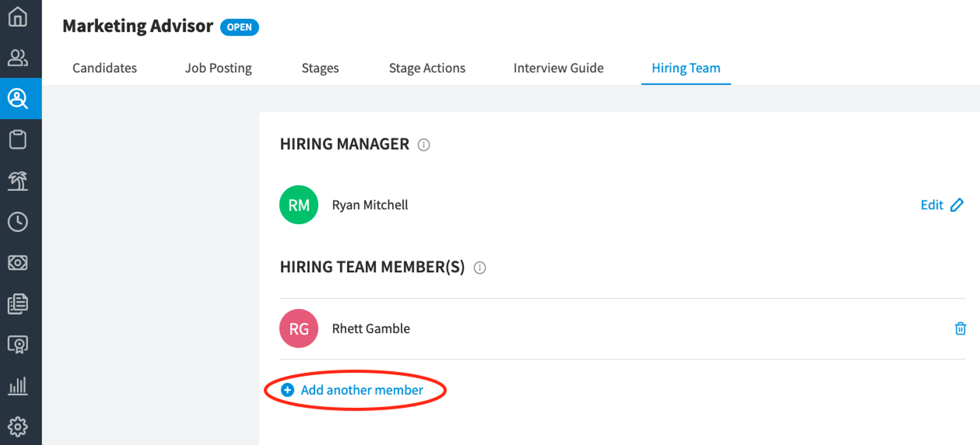The width and height of the screenshot is (980, 445).
Task: Open the certificate training icon
Action: pos(18,345)
